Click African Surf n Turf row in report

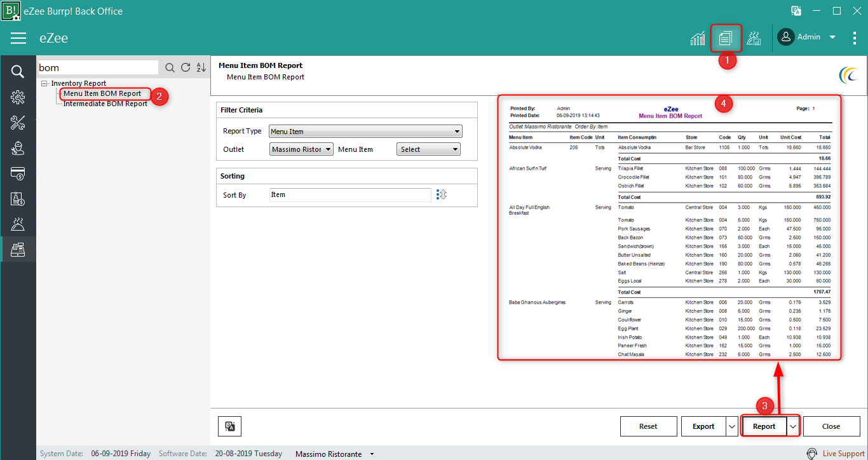(527, 168)
